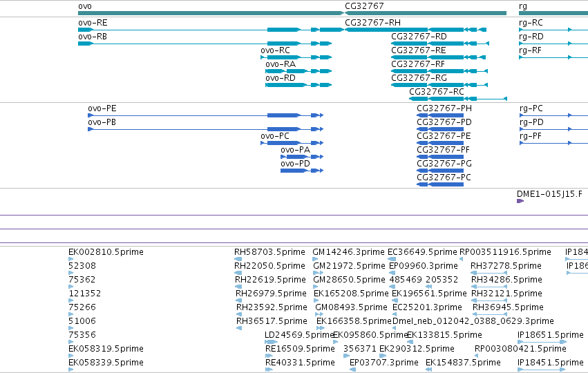Open EK058339.5prime EST label
This screenshot has height=373, width=588.
click(106, 363)
